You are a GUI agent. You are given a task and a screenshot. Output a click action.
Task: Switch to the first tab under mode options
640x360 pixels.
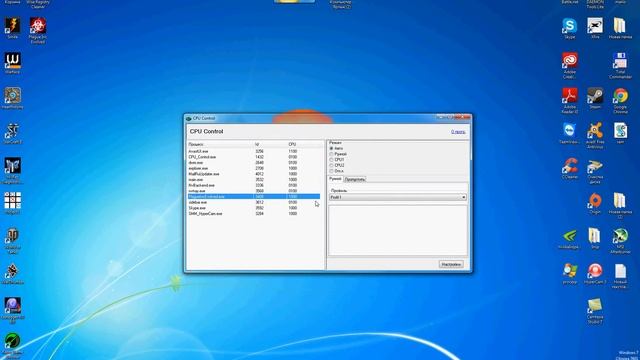click(x=335, y=179)
